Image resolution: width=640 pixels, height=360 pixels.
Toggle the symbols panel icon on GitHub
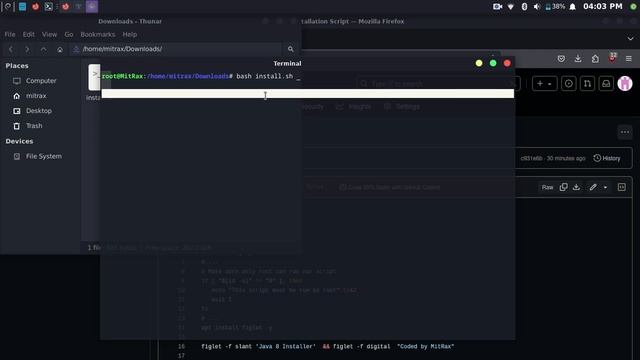coord(622,187)
